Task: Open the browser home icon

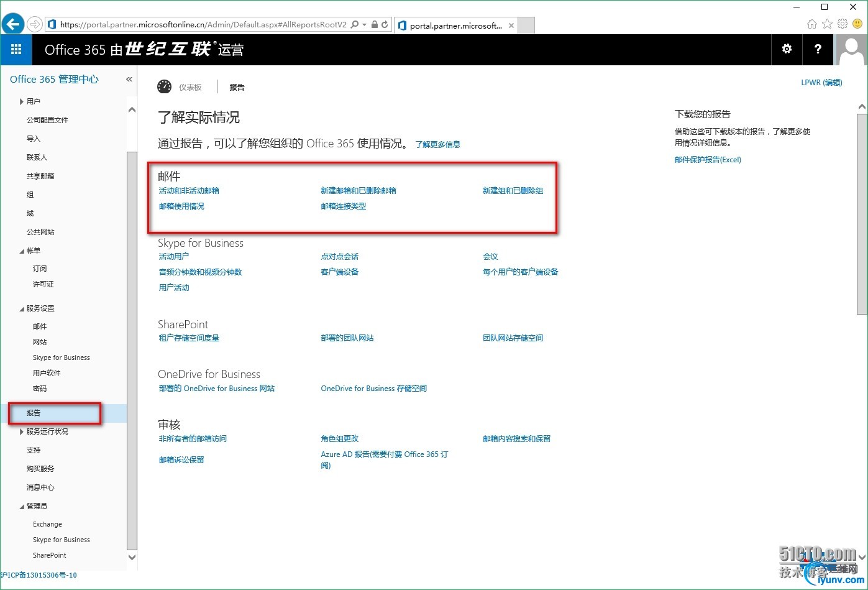Action: click(812, 24)
